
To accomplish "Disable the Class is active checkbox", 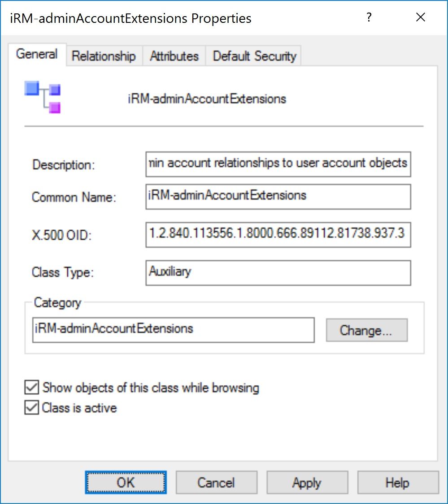I will click(31, 408).
